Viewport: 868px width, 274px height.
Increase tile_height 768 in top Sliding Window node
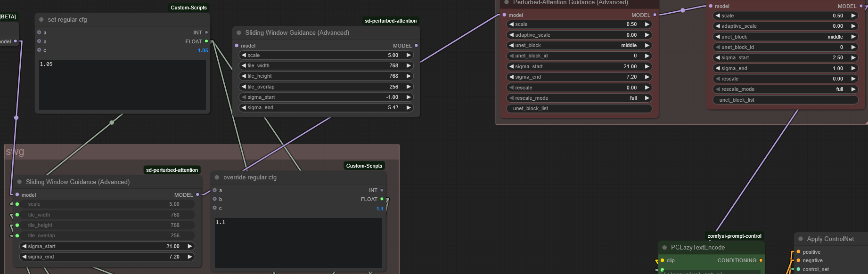click(409, 76)
